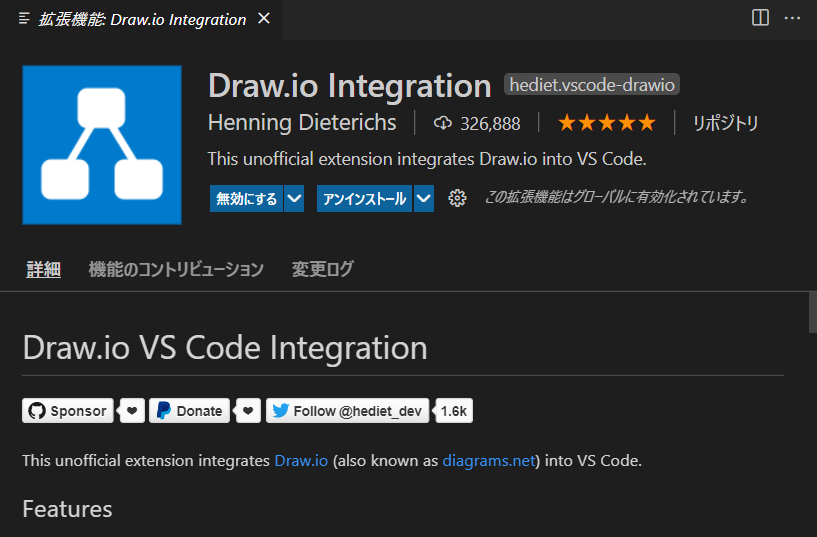Viewport: 817px width, 537px height.
Task: Open the Draw.io hyperlink
Action: pos(301,460)
